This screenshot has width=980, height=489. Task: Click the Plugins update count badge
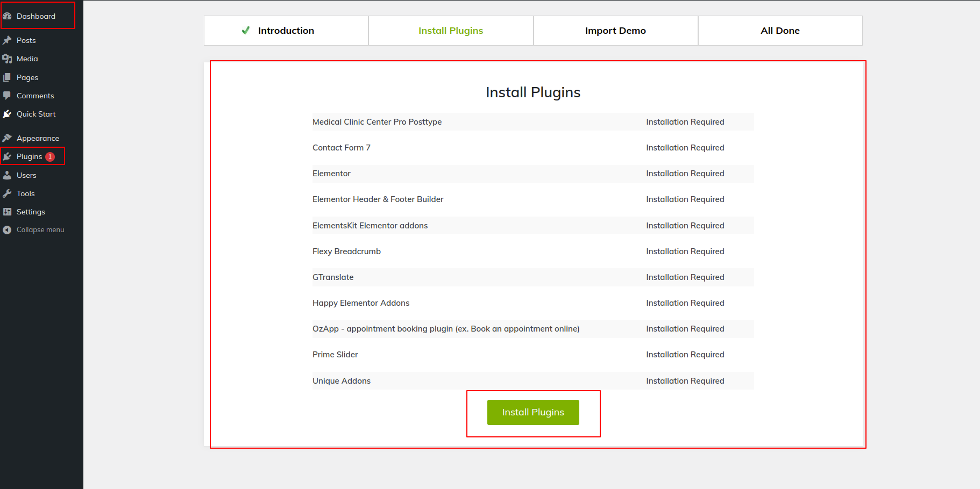pos(50,157)
